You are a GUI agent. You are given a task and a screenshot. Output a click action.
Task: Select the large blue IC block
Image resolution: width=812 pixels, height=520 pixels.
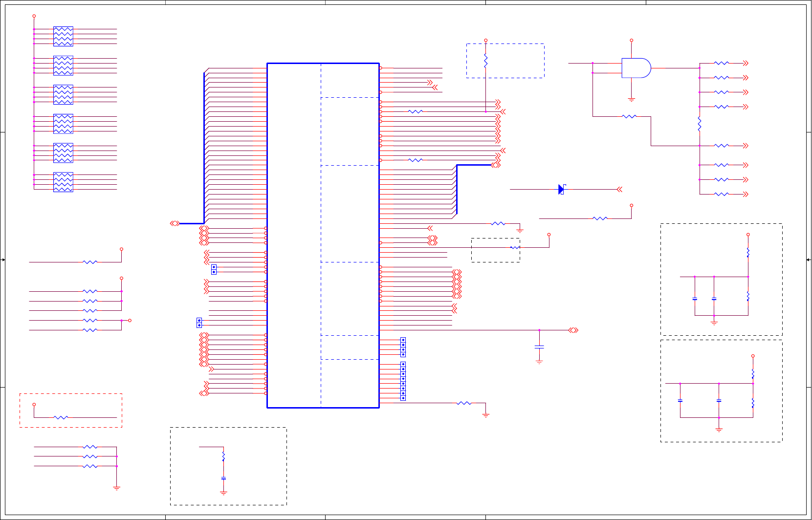coord(323,235)
